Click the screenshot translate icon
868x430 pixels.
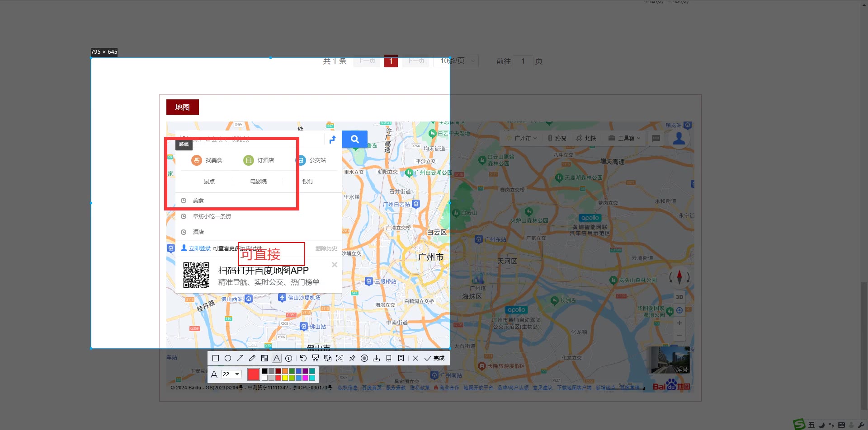328,358
